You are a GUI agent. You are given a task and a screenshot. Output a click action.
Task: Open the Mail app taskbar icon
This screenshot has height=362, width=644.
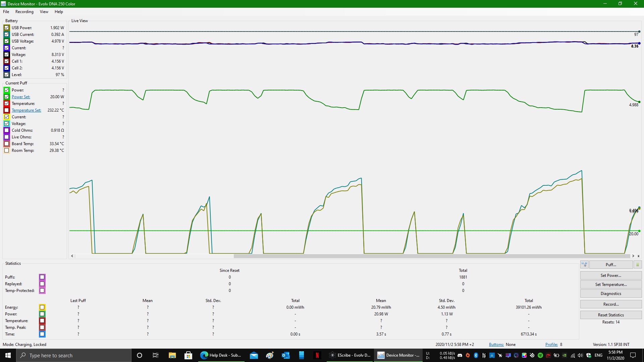pyautogui.click(x=254, y=355)
